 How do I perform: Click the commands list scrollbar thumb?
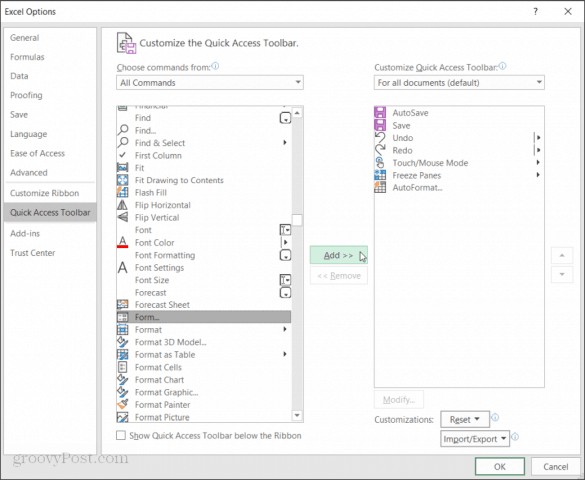[297, 220]
